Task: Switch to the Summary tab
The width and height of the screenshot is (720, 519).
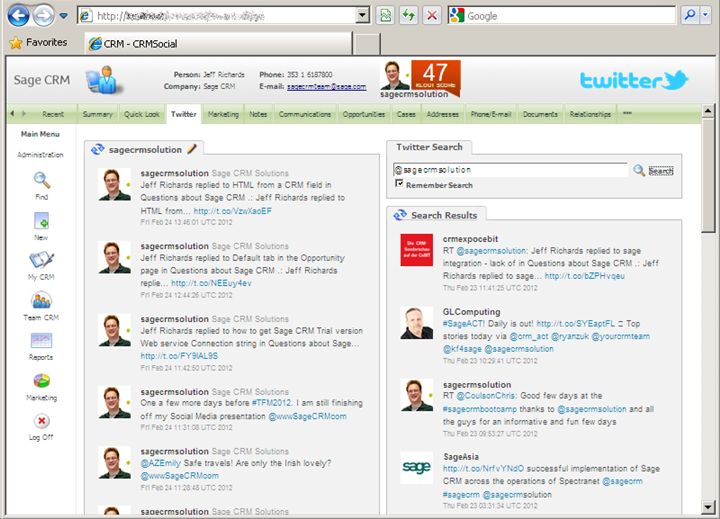Action: tap(97, 114)
